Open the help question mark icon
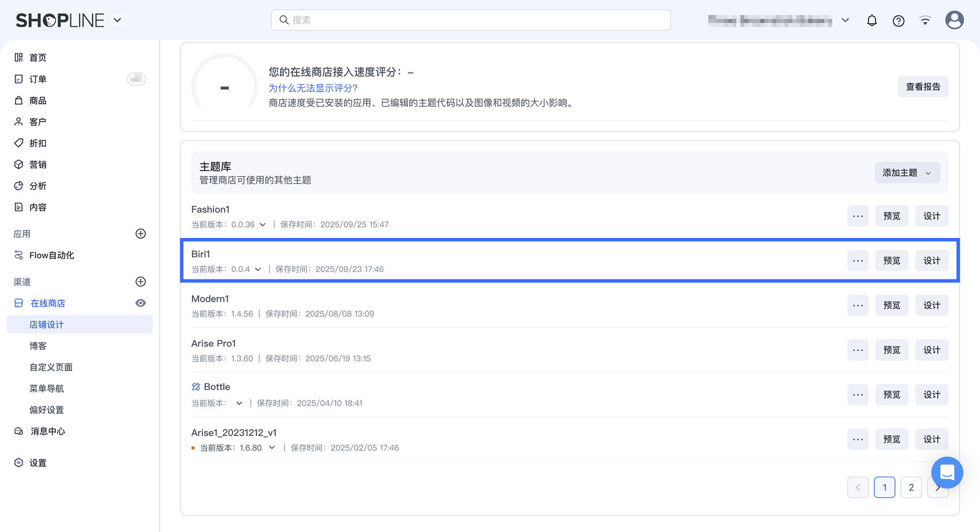 pos(898,21)
